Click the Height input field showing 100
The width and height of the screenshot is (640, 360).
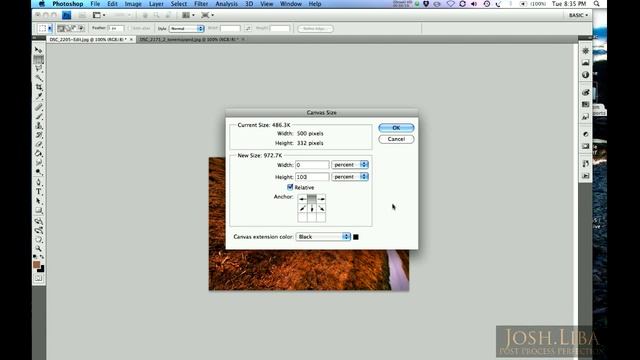tap(312, 177)
